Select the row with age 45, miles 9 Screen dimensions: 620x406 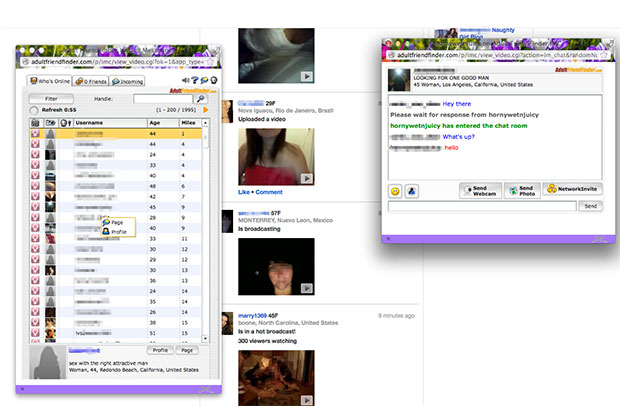click(x=116, y=207)
